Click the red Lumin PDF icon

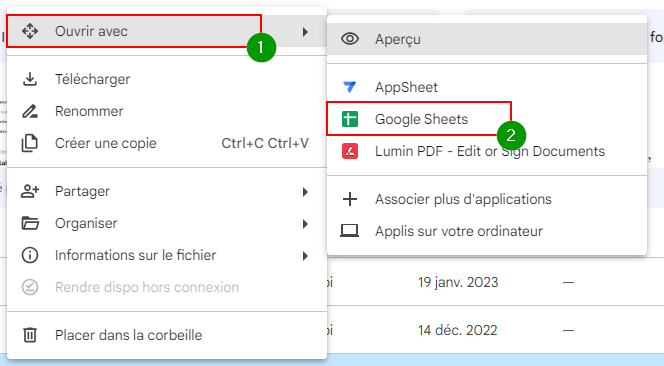click(x=350, y=151)
